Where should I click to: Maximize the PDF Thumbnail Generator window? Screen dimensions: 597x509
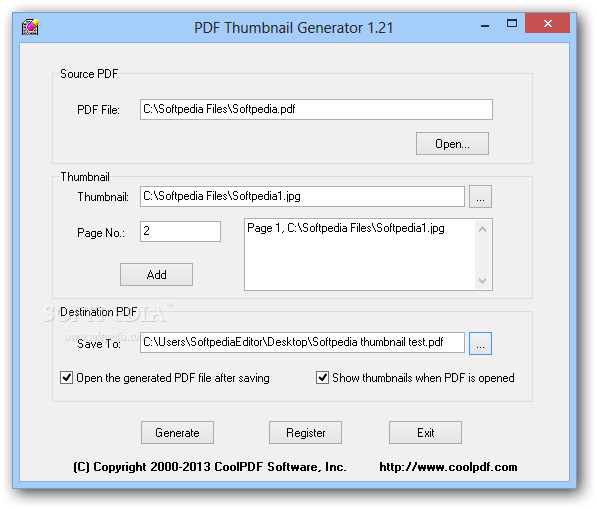click(x=512, y=24)
